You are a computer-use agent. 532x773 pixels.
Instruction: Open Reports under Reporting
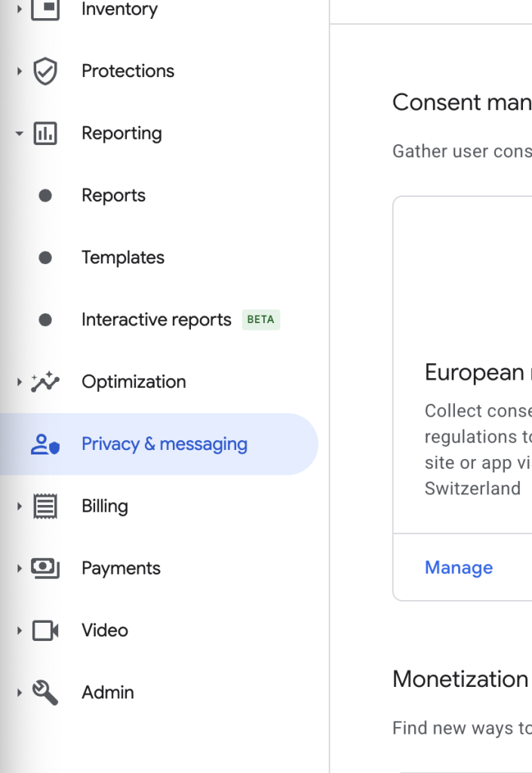[113, 196]
